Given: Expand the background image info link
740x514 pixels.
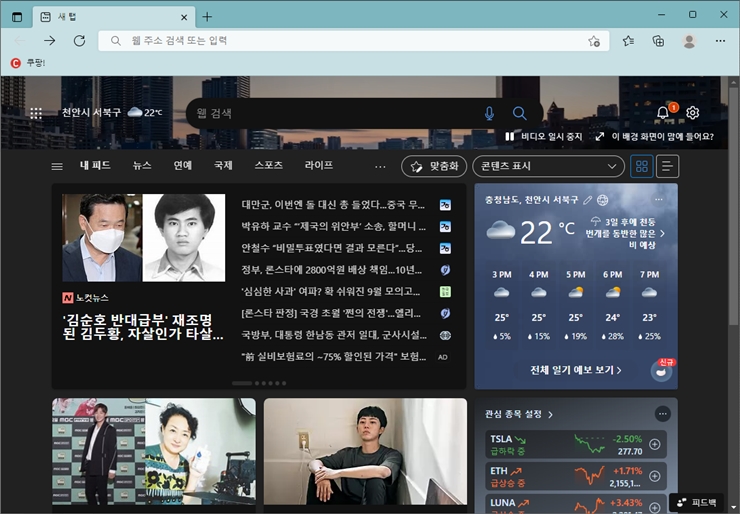Looking at the screenshot, I should [655, 136].
